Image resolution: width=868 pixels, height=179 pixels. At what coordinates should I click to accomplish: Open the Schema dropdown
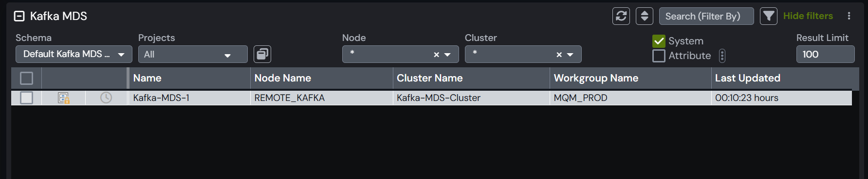(x=74, y=54)
